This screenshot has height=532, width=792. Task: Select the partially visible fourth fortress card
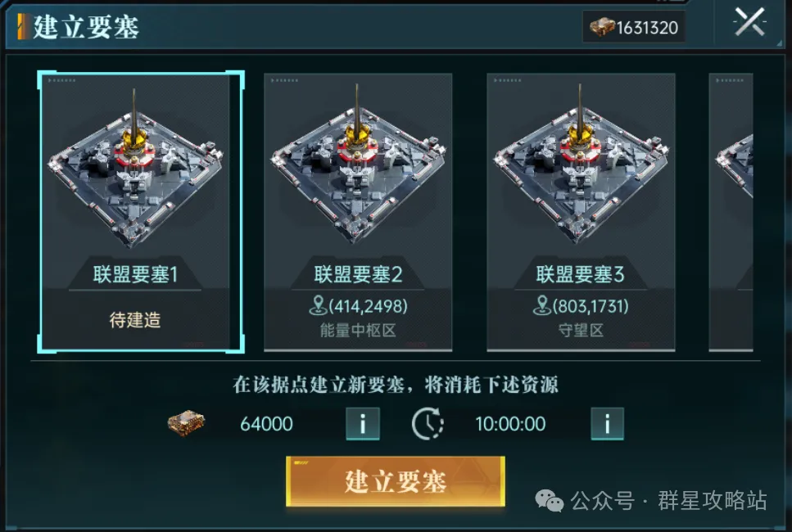coord(731,212)
